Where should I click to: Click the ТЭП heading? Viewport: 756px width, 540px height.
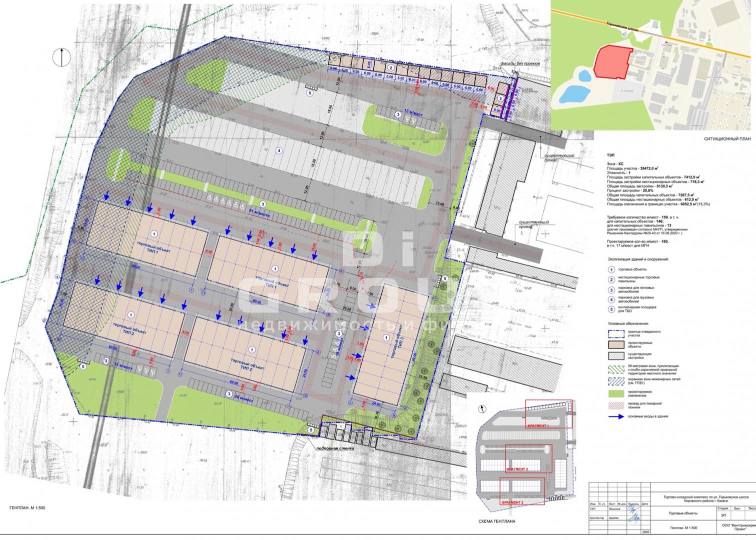pos(612,156)
